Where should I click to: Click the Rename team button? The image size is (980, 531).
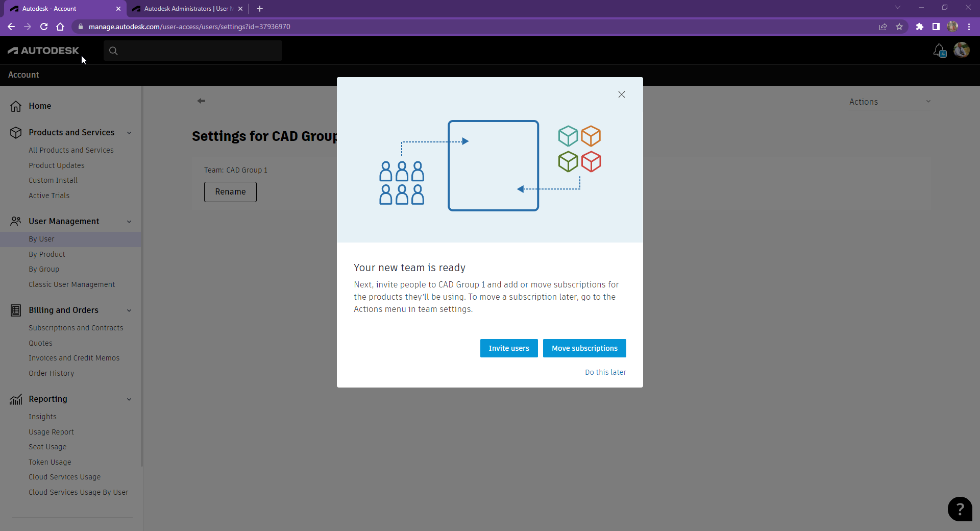coord(230,192)
